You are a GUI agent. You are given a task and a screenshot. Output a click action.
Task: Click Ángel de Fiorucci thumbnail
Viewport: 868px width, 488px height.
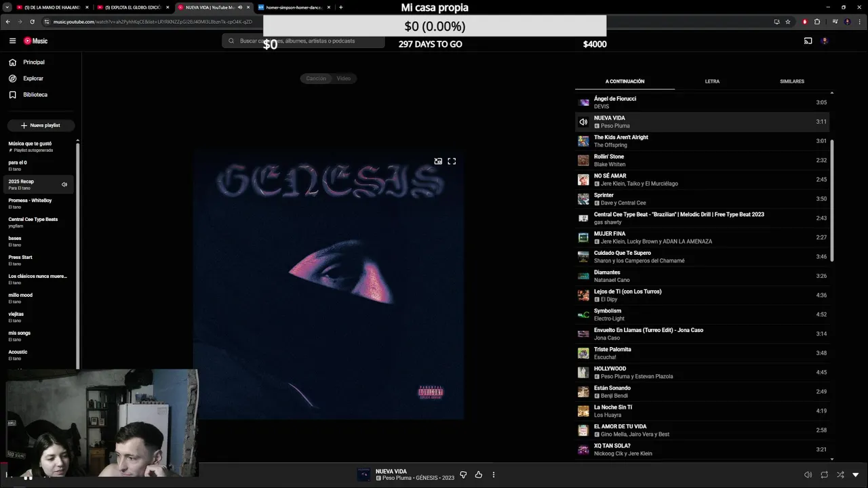click(583, 102)
